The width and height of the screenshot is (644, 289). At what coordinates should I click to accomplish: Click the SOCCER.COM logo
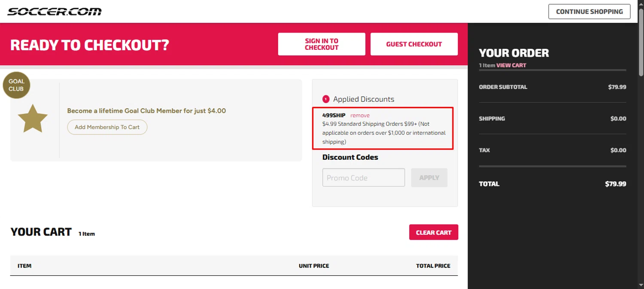pyautogui.click(x=55, y=12)
